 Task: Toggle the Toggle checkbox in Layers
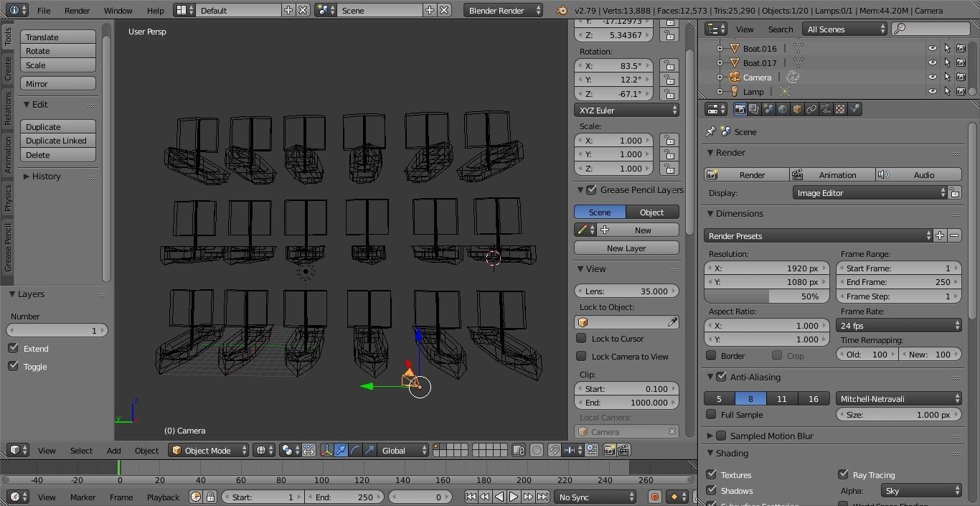point(13,366)
